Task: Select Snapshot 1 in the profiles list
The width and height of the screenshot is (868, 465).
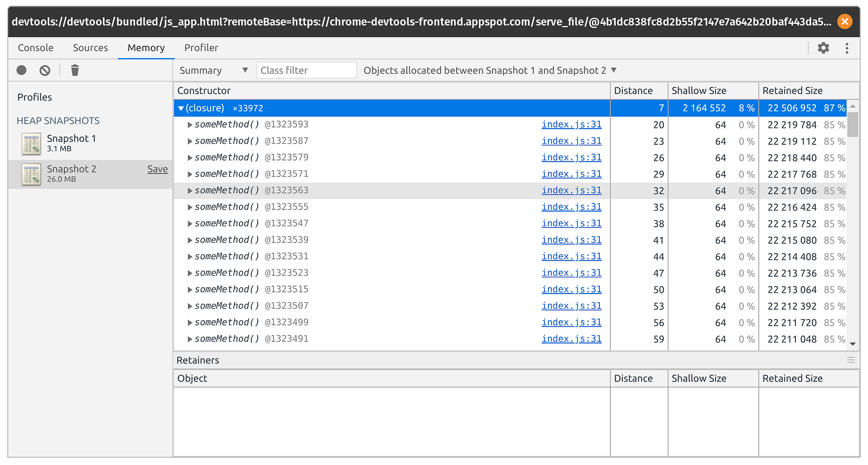Action: pos(91,144)
